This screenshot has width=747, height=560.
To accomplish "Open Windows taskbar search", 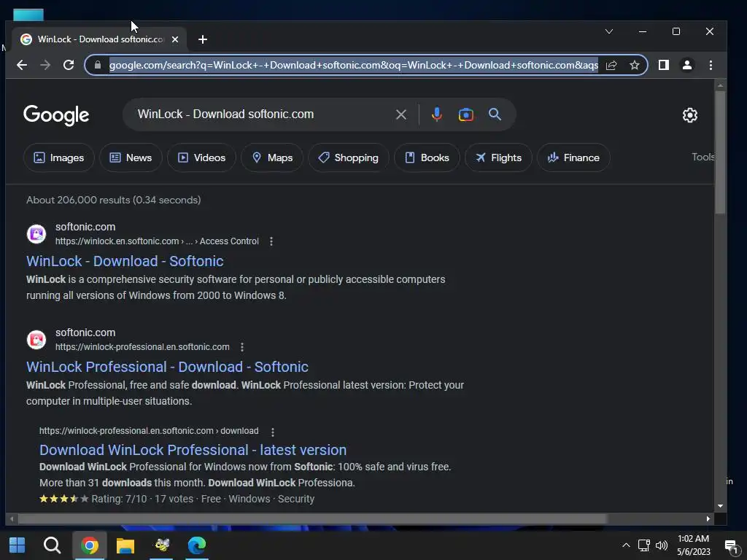I will click(x=52, y=545).
